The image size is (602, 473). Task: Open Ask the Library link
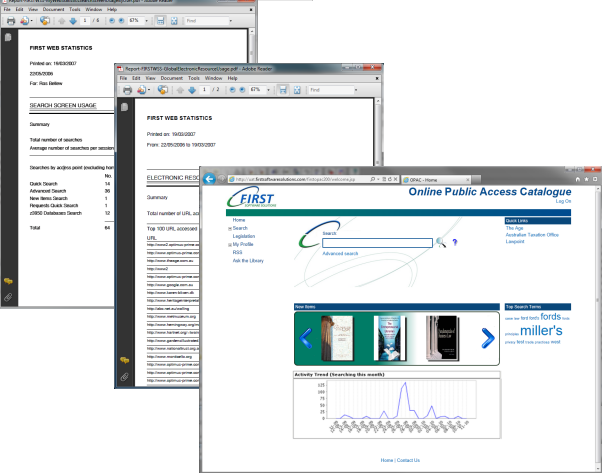click(x=248, y=261)
